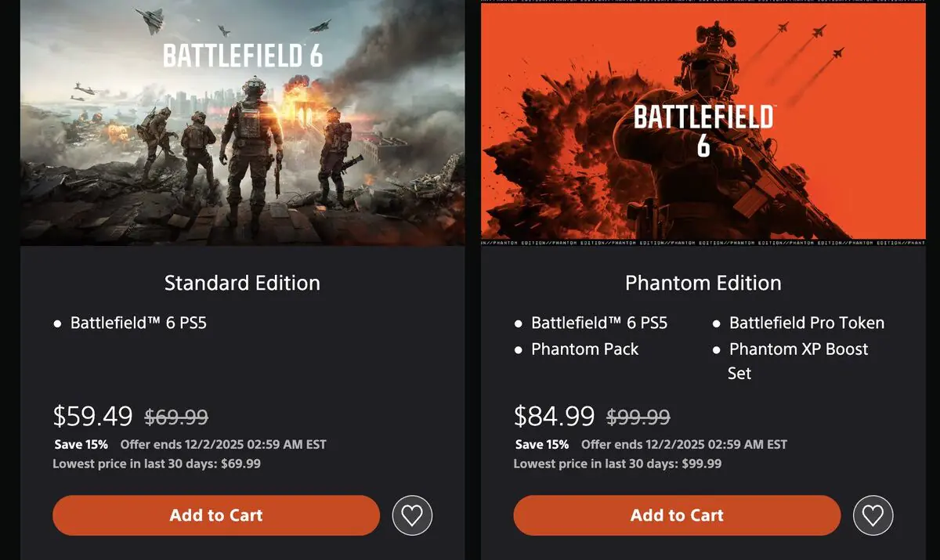
Task: Click the crossed-out $69.99 original price
Action: click(177, 416)
